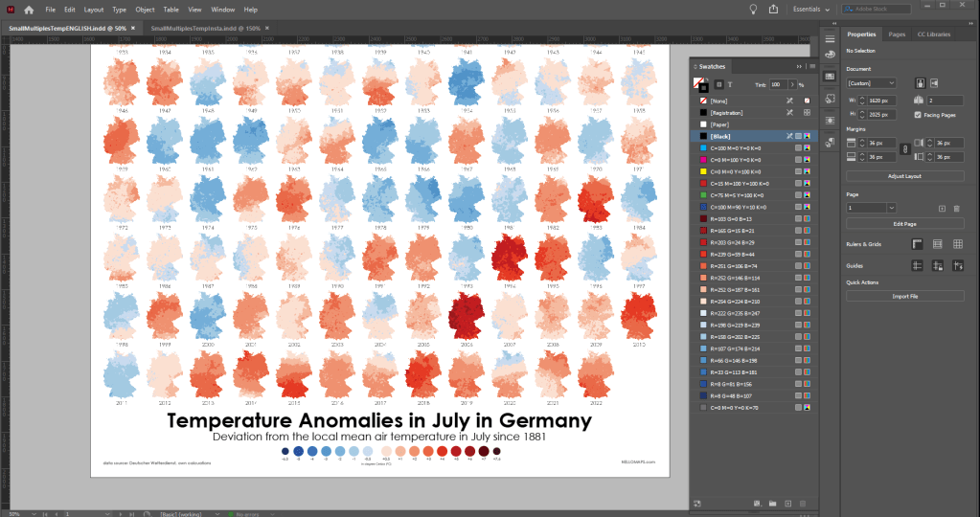Open the lightbulb Learn search icon
The height and width of the screenshot is (517, 980).
click(x=753, y=10)
